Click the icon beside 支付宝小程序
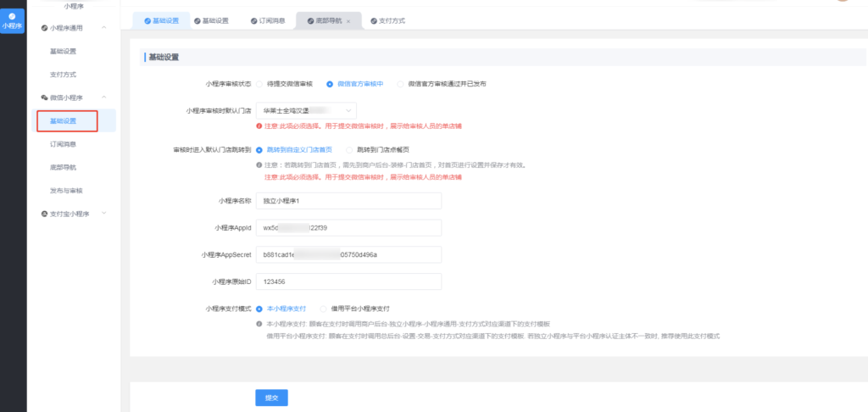The height and width of the screenshot is (412, 868). tap(45, 214)
